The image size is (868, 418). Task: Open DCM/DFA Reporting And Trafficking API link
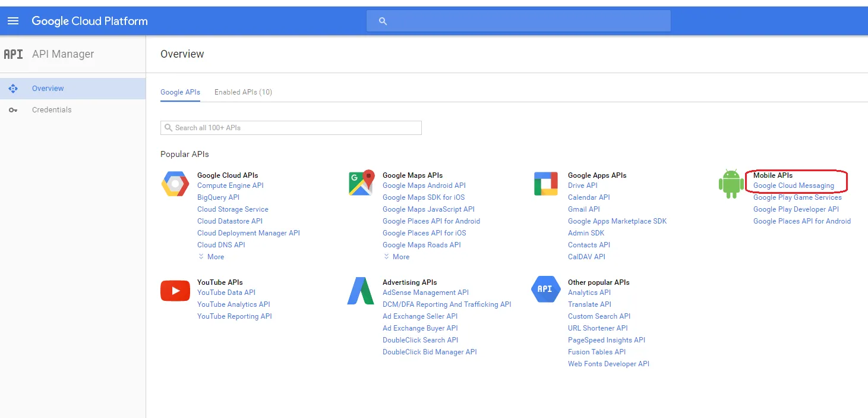[x=447, y=304]
